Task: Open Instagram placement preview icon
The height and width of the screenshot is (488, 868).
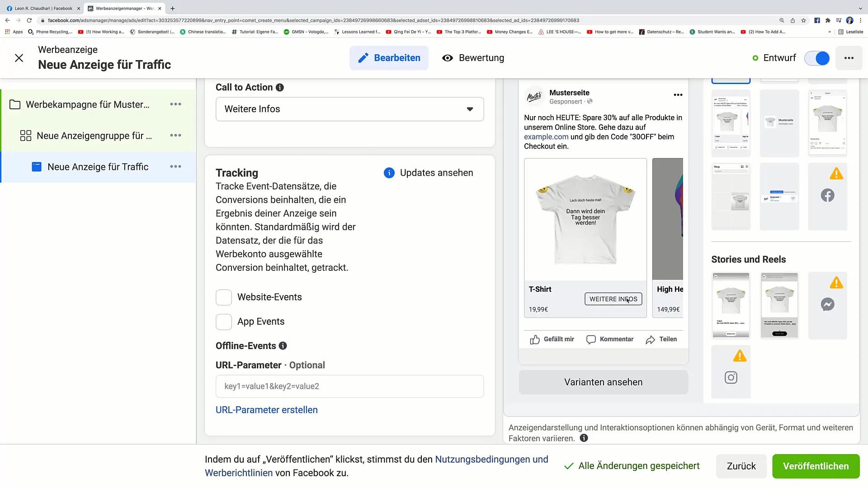Action: pos(731,377)
